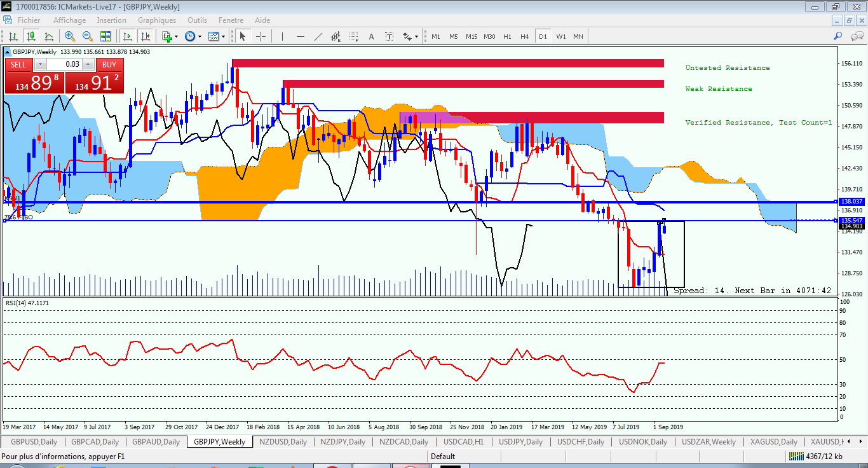Screen dimensions: 868x468
Task: Click the arrows objects icon
Action: click(407, 36)
